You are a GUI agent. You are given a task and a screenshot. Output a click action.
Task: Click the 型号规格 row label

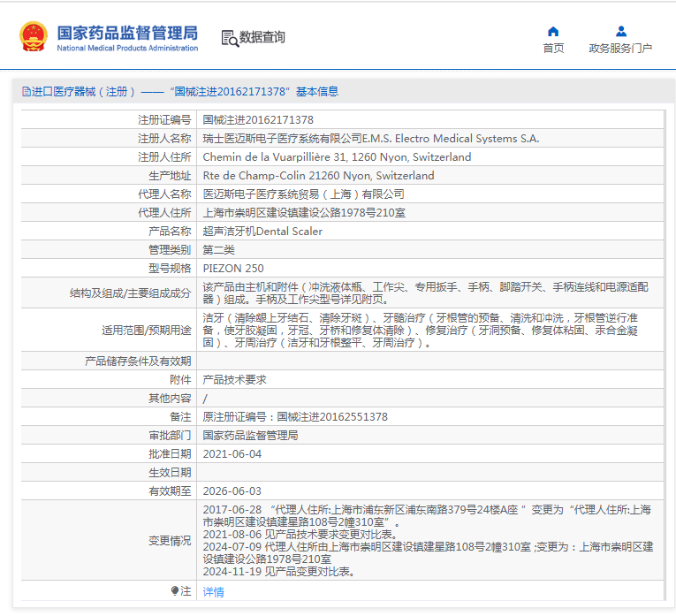(170, 268)
